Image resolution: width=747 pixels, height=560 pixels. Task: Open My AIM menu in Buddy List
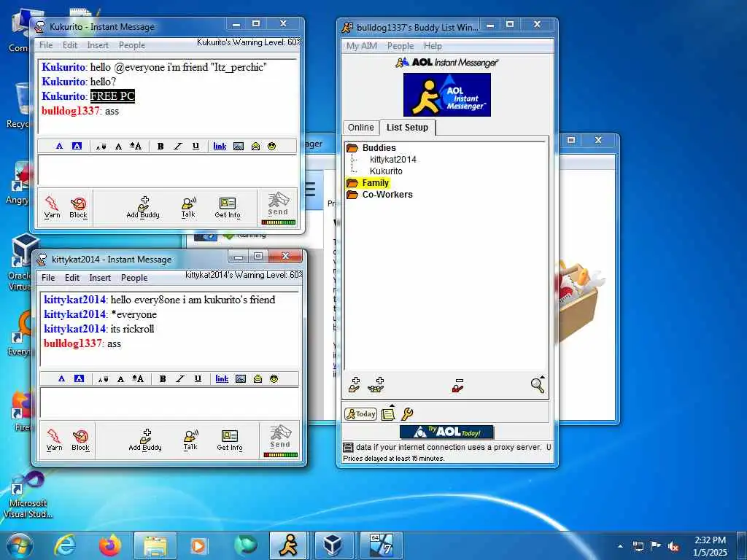point(362,46)
